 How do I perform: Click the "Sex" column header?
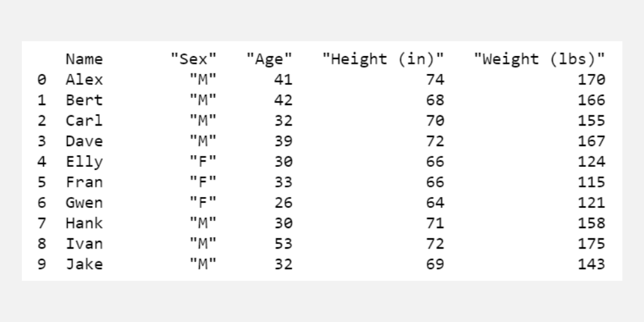[x=193, y=59]
